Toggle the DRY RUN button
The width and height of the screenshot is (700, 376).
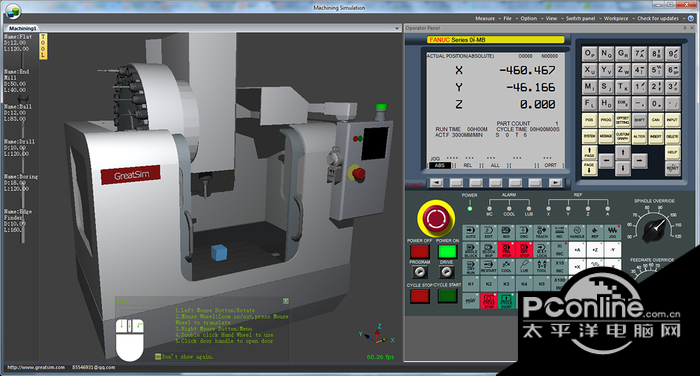point(471,267)
